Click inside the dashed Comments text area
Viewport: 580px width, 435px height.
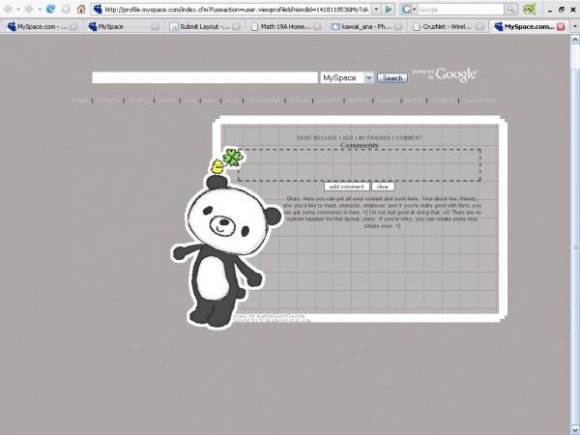pos(359,165)
